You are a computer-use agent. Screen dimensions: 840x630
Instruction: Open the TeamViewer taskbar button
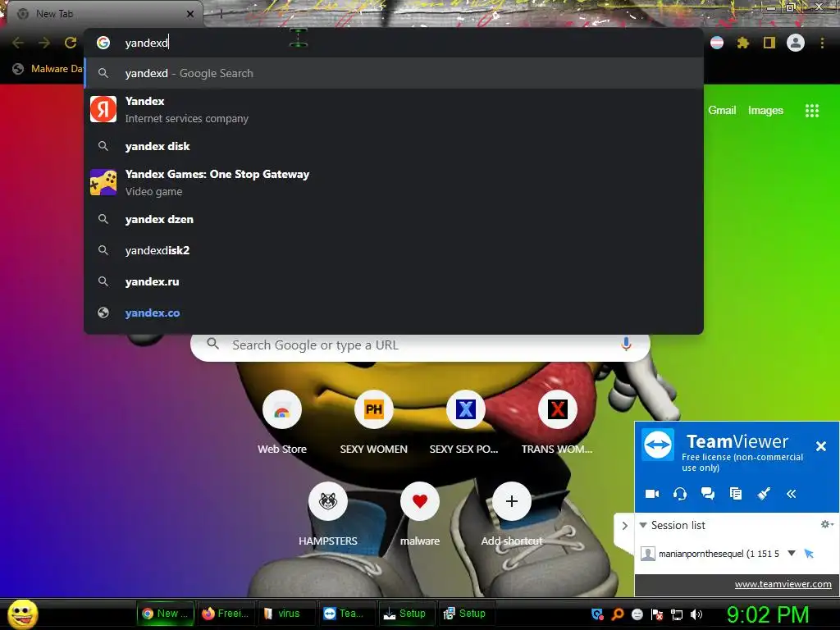click(347, 614)
